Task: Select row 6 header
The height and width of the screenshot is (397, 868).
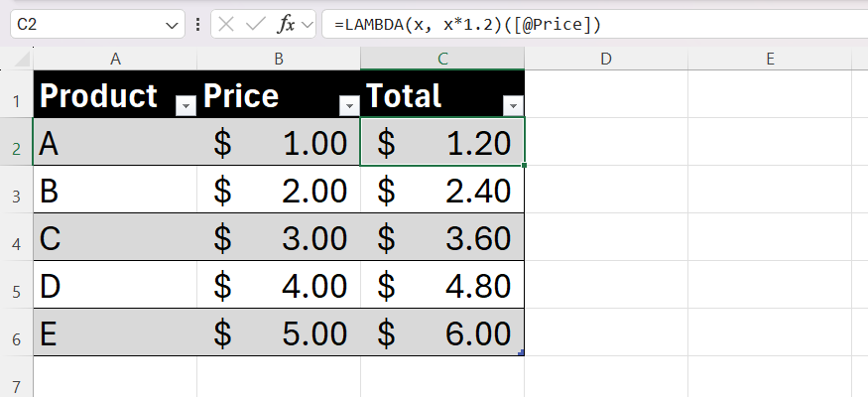Action: coord(17,332)
